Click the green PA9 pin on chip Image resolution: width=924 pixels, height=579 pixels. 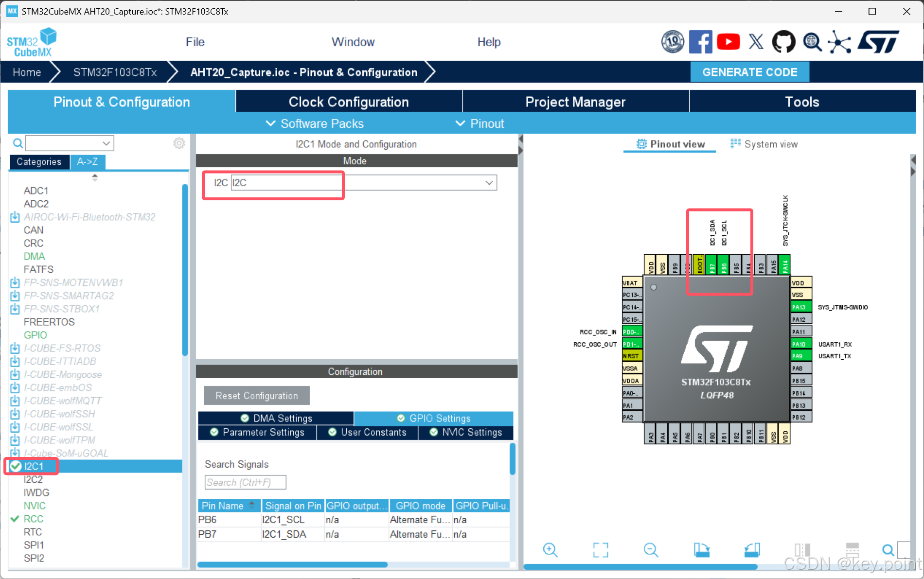801,356
